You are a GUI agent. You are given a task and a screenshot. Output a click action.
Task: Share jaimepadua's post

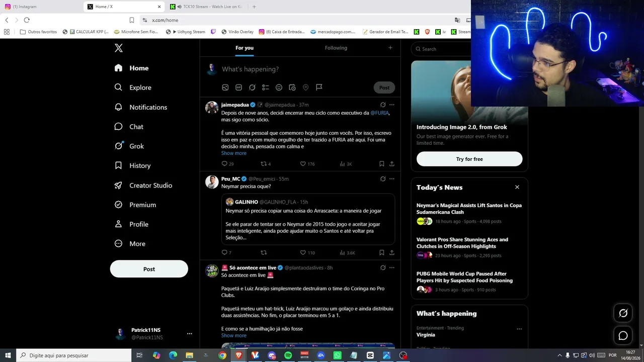pyautogui.click(x=392, y=164)
